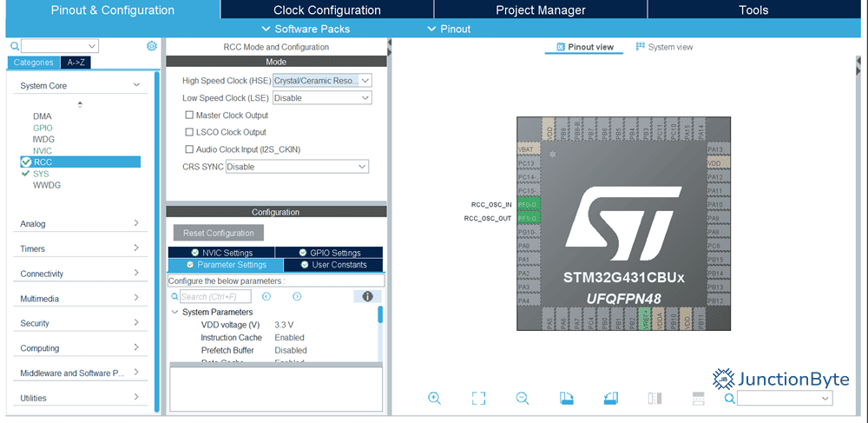Zoom out of the chip pinout
The image size is (868, 423).
click(x=522, y=398)
